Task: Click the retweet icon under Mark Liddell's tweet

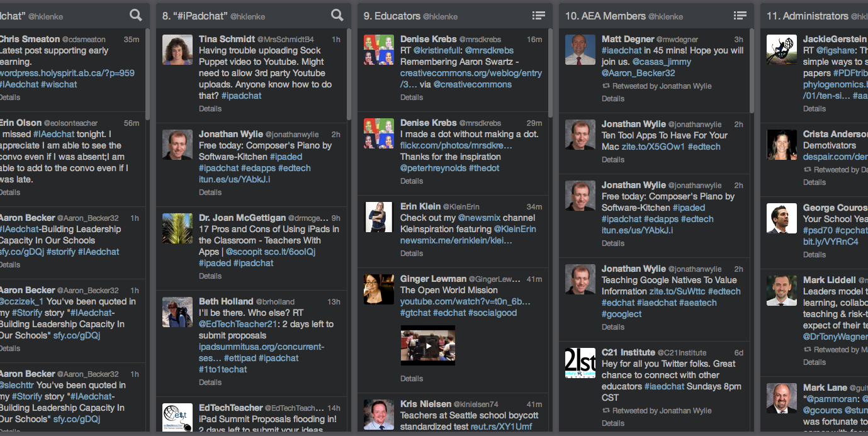Action: (808, 349)
